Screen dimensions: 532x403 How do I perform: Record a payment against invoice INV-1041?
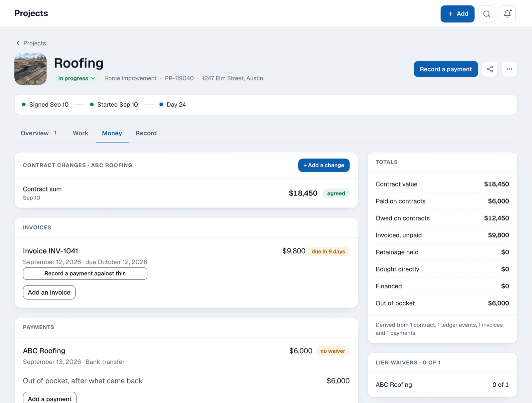tap(85, 274)
